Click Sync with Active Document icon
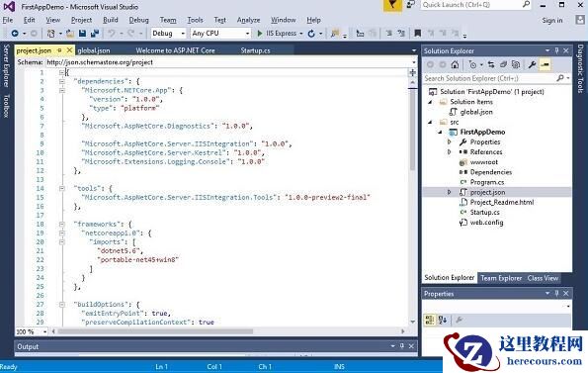 [x=491, y=64]
